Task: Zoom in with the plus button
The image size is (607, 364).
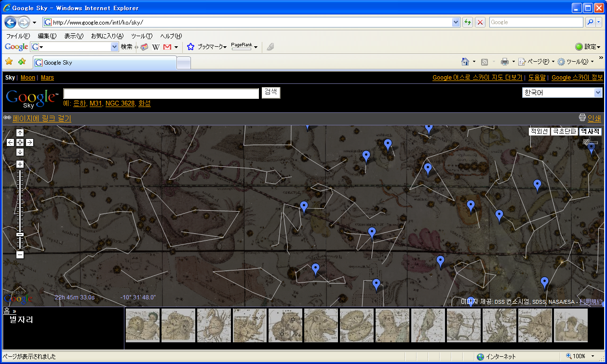Action: click(20, 164)
